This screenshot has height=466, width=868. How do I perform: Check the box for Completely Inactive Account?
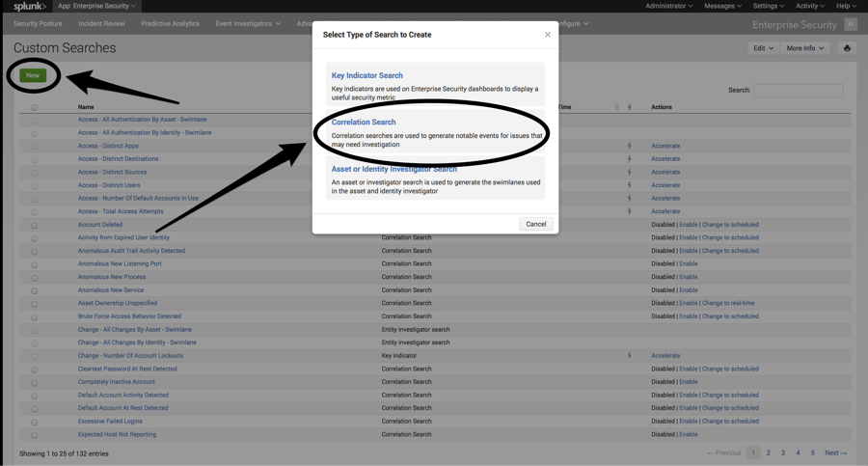pos(35,383)
